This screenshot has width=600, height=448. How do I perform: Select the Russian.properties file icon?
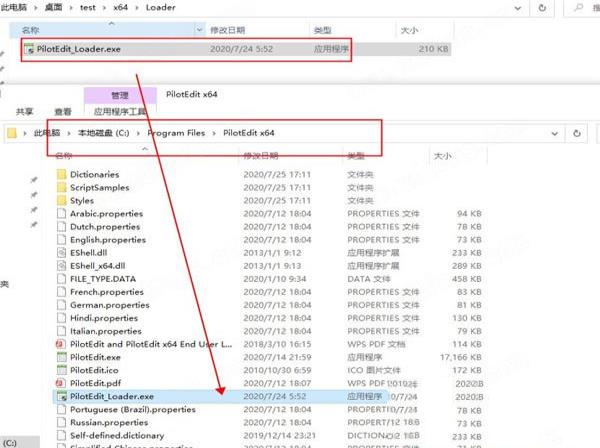[61, 422]
